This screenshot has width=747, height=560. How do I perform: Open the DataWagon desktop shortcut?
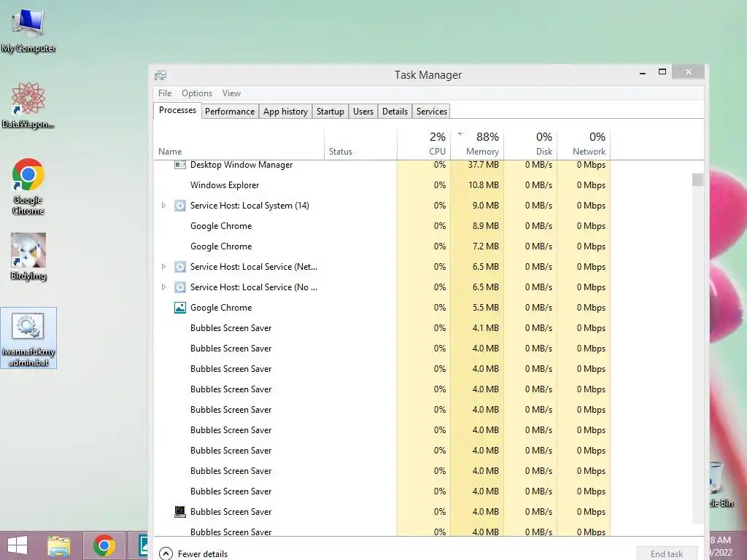pyautogui.click(x=28, y=105)
